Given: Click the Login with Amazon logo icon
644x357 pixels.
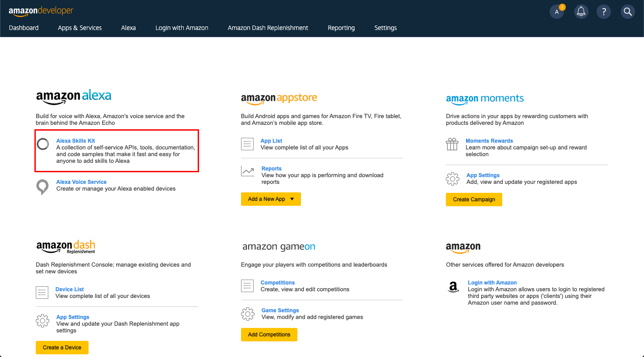Looking at the screenshot, I should (x=453, y=287).
